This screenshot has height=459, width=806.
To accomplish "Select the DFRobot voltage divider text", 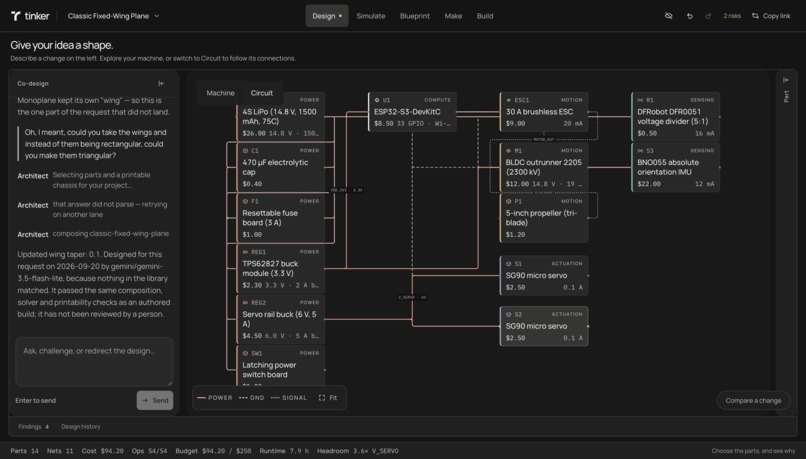I will click(x=672, y=116).
